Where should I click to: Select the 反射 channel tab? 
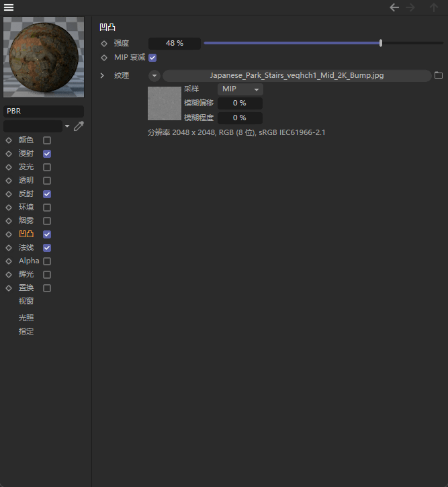pos(26,194)
